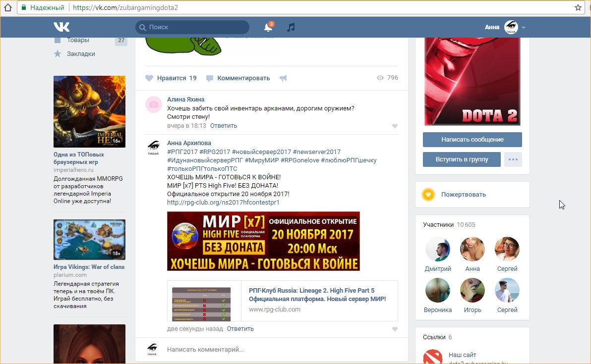
Task: Click две секунды назад timestamp
Action: [x=195, y=329]
